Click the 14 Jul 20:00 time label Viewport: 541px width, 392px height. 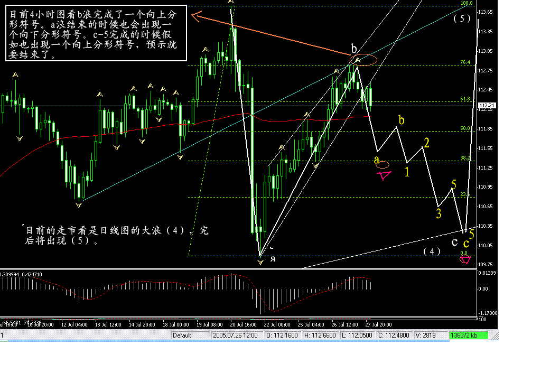pyautogui.click(x=142, y=325)
